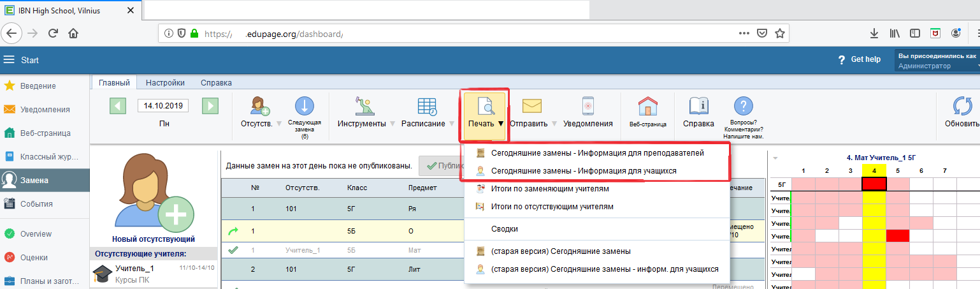Open Инструменты tools icon
The image size is (980, 289).
[364, 106]
